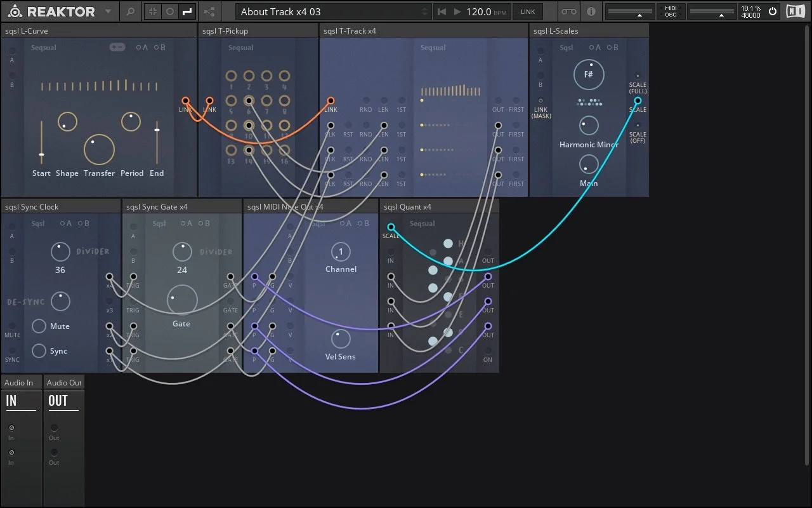Toggle the LINK button in the toolbar
Image resolution: width=812 pixels, height=508 pixels.
(x=528, y=11)
